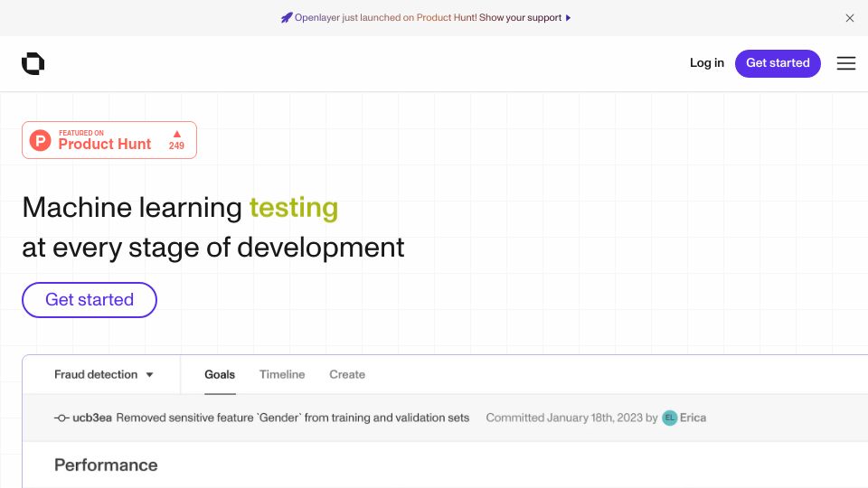This screenshot has height=488, width=868.
Task: Click the commit hash ucb3ea
Action: coord(92,418)
